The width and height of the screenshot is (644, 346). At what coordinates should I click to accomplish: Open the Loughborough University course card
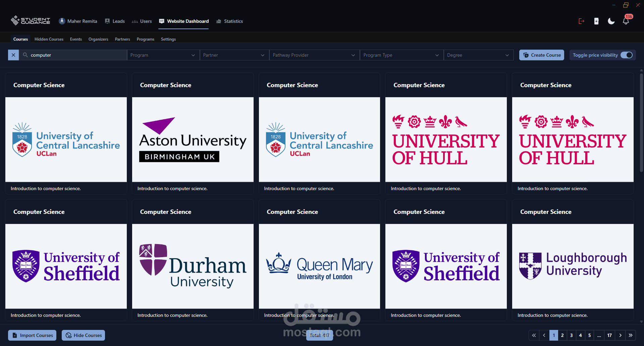pyautogui.click(x=573, y=260)
